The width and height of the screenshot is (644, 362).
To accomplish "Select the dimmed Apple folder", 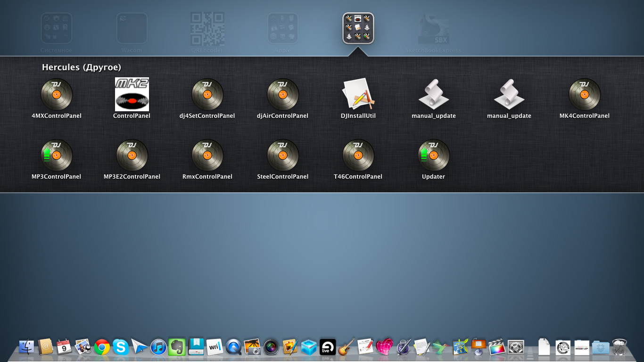I will 283,28.
